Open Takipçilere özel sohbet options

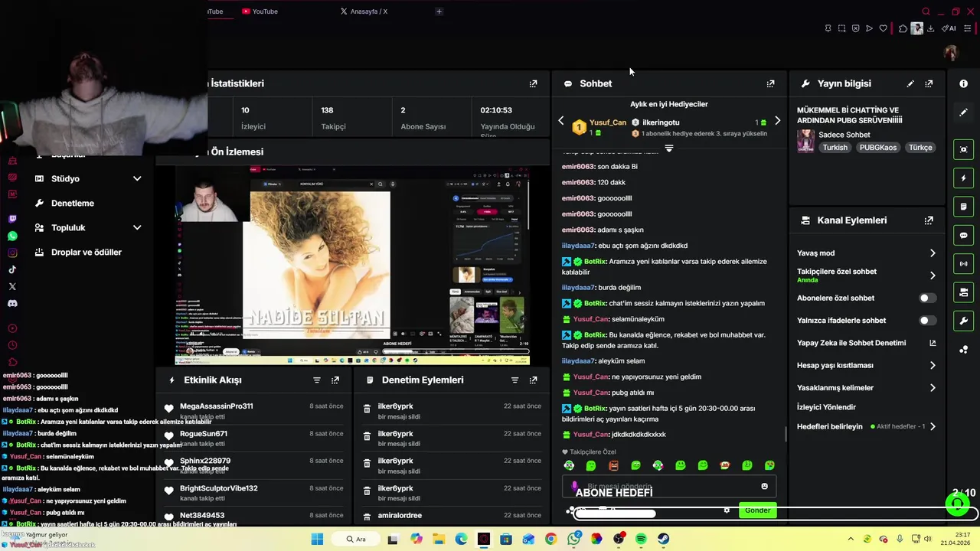932,275
